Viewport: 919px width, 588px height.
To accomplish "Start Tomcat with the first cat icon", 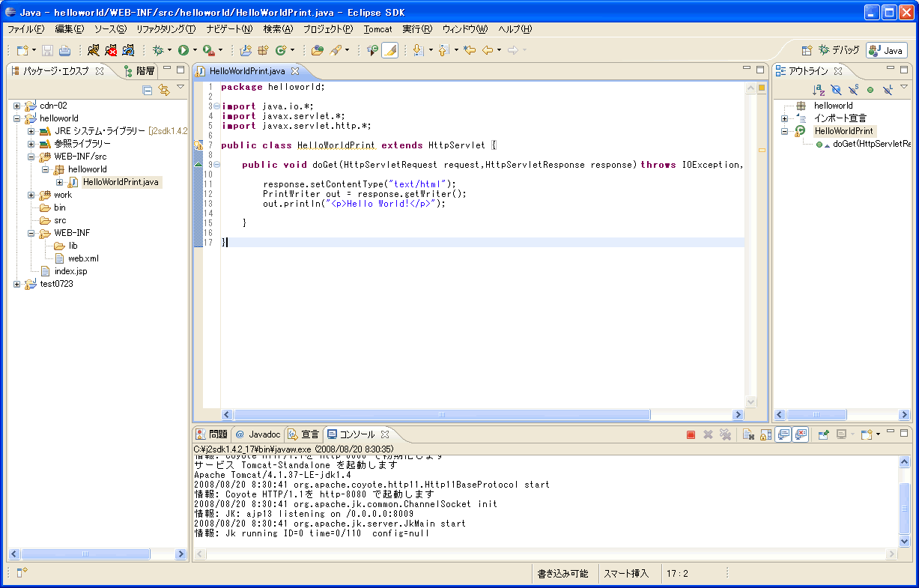I will coord(94,50).
